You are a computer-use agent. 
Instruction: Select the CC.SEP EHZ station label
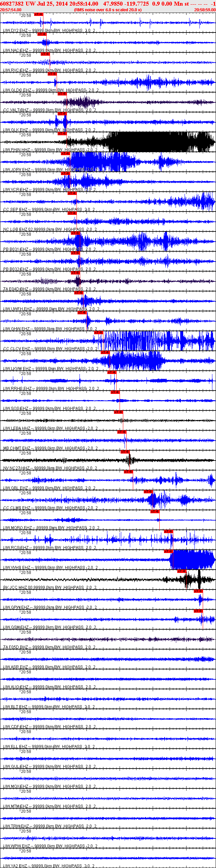point(49,210)
